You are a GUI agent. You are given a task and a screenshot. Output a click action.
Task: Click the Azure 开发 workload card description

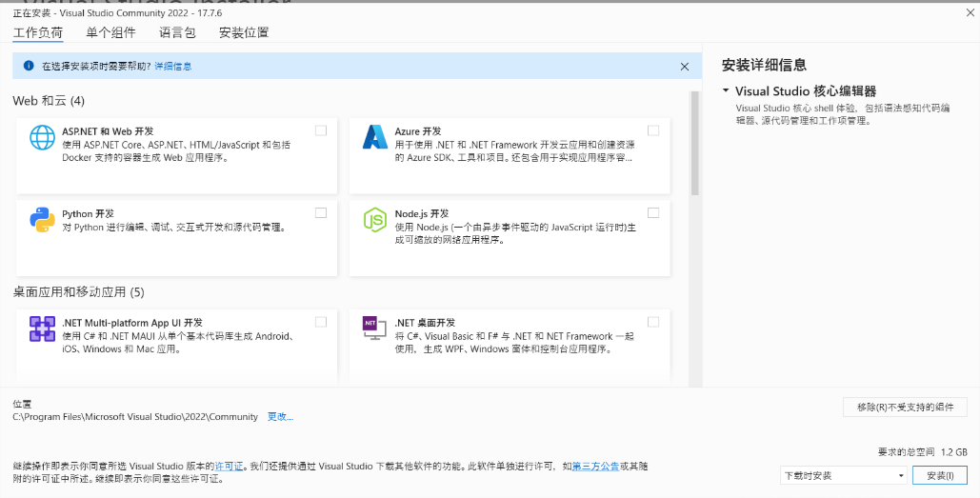coord(515,151)
